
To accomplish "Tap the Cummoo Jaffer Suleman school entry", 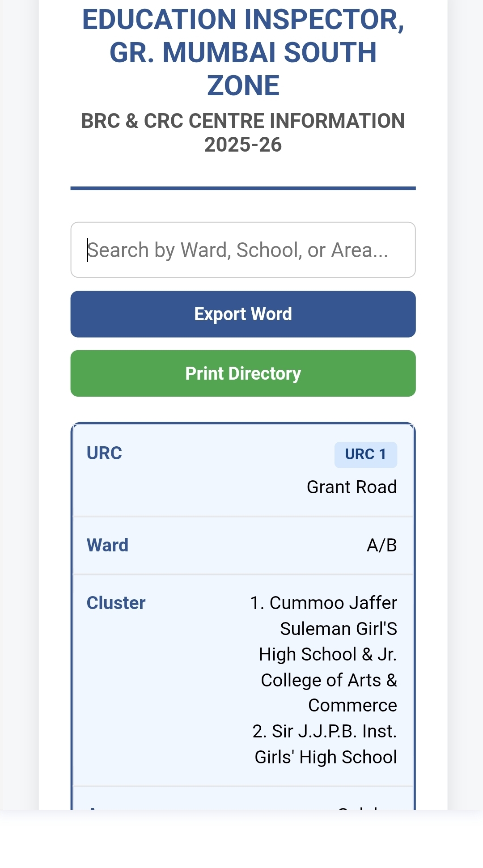I will (323, 616).
